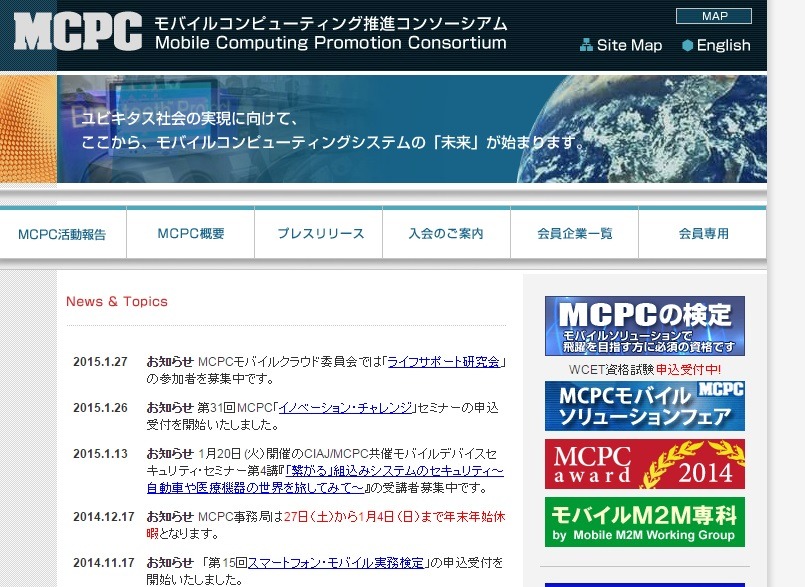The width and height of the screenshot is (805, 587).
Task: Open the 会員専用 menu item
Action: coord(703,234)
